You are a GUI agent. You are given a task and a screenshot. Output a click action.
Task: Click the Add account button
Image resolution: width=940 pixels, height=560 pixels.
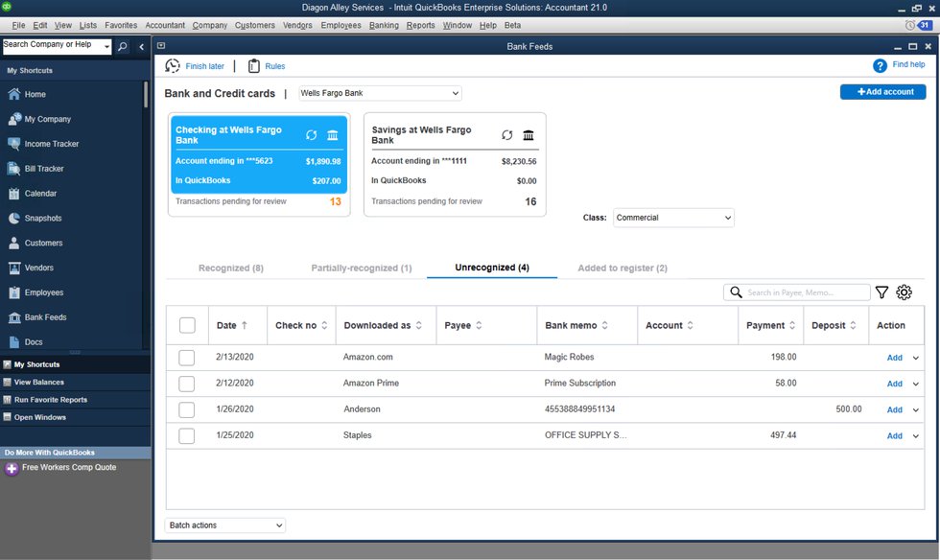point(882,92)
